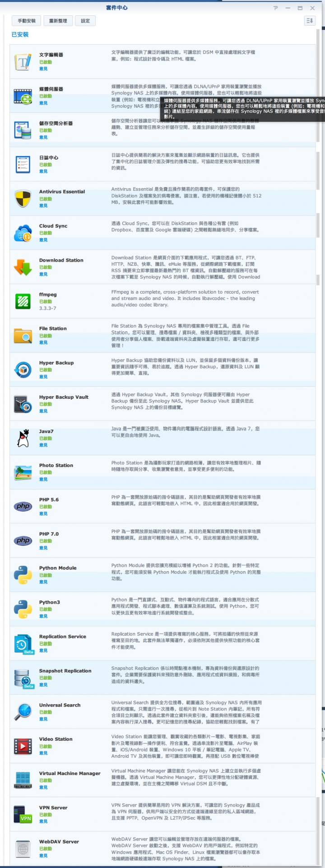Click the Java7 package name

pyautogui.click(x=46, y=431)
